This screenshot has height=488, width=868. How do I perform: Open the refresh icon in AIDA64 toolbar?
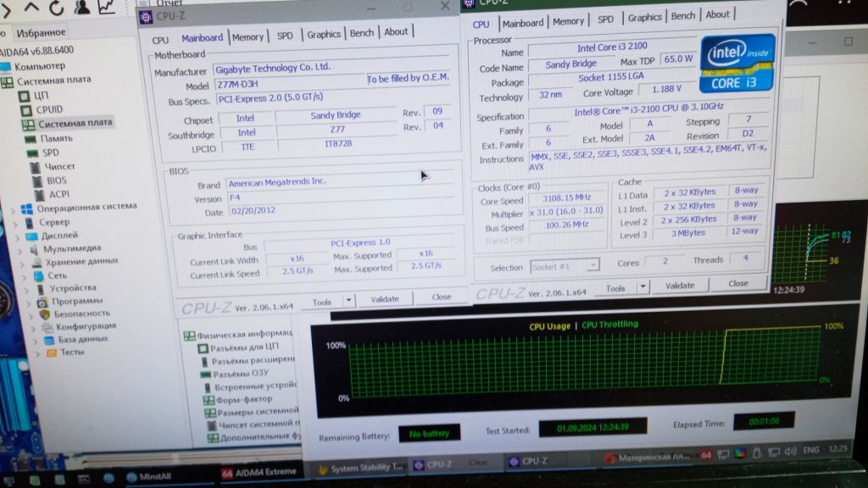56,8
